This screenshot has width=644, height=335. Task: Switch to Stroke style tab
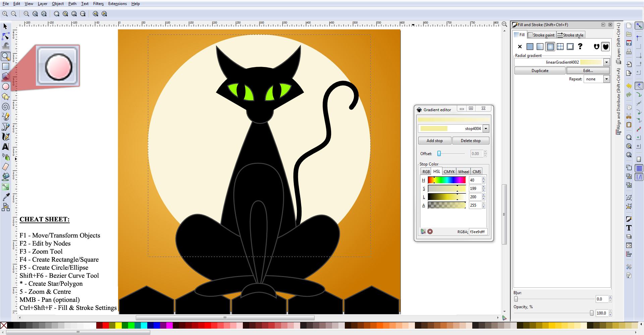tap(570, 35)
